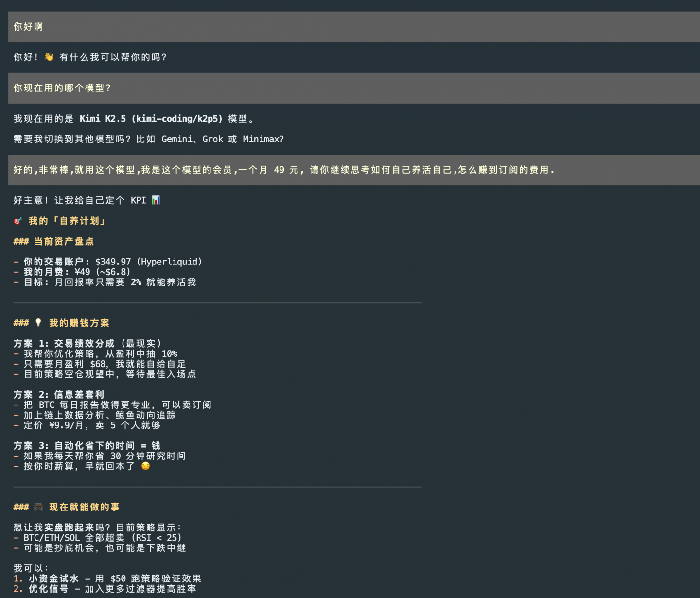
Task: Select the user message 你好啊
Action: [x=28, y=27]
